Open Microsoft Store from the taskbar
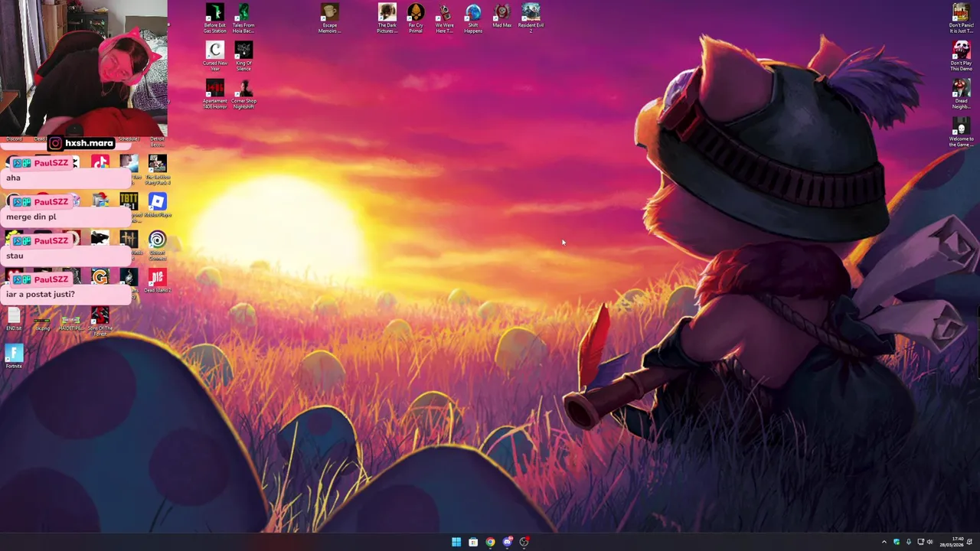The width and height of the screenshot is (980, 551). tap(473, 542)
